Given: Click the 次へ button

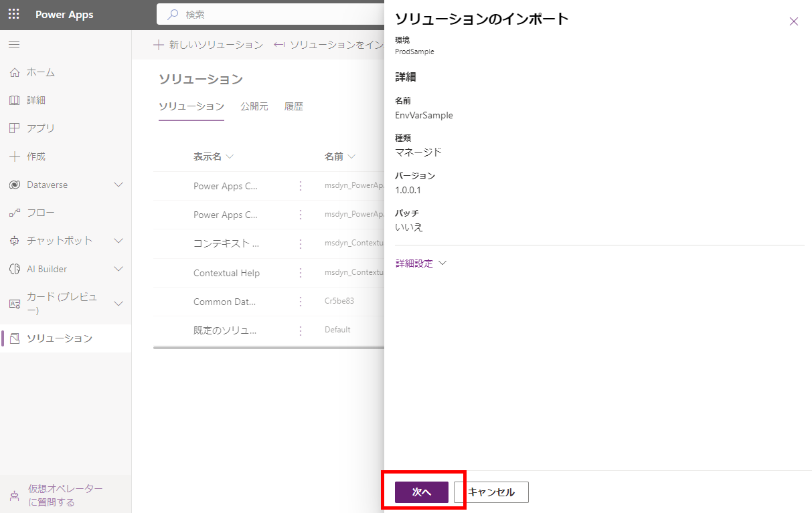Looking at the screenshot, I should coord(421,492).
